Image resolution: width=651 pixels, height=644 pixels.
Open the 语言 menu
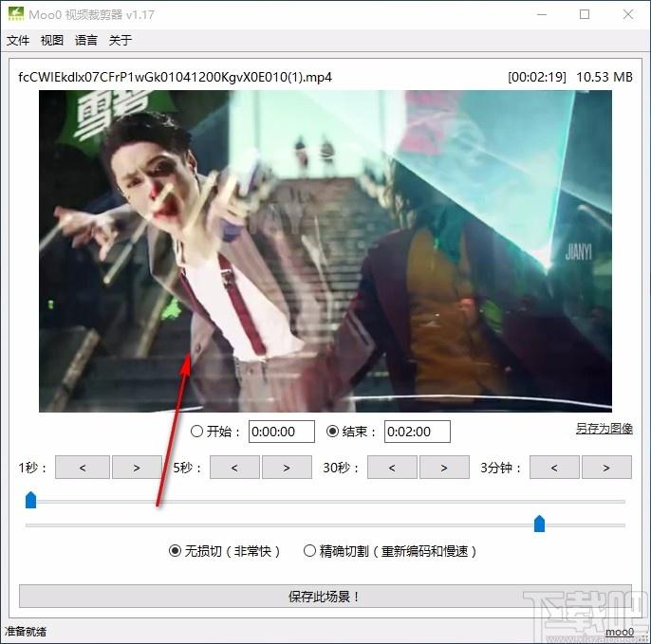pyautogui.click(x=86, y=40)
